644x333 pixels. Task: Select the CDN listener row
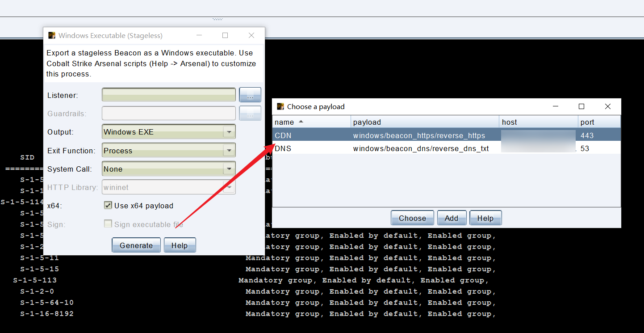coord(313,135)
